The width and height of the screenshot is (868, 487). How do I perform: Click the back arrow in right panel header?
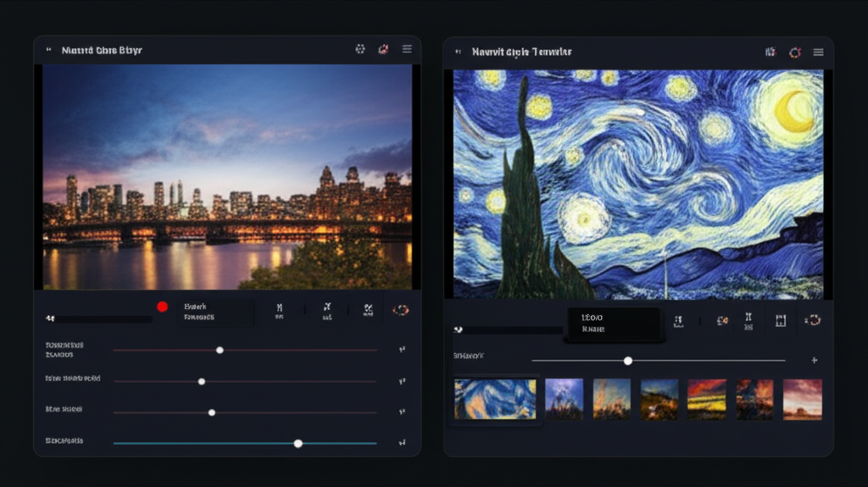(x=458, y=52)
